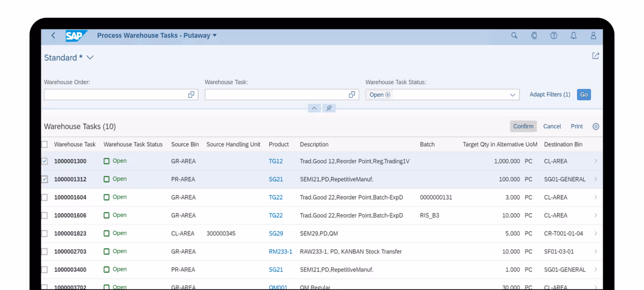
Task: Click the Warehouse Order input field
Action: click(121, 95)
